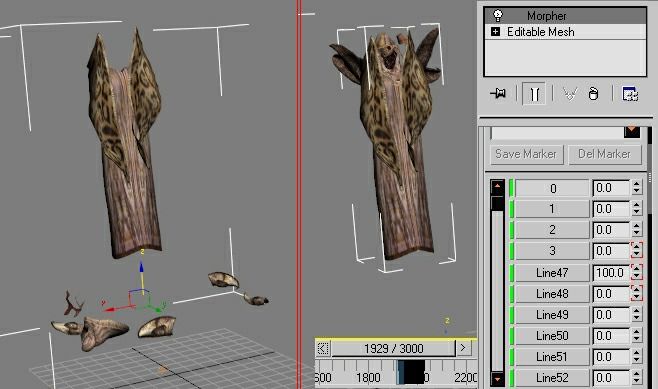Viewport: 658px width, 389px height.
Task: Click the Pin Stack icon
Action: pyautogui.click(x=498, y=93)
